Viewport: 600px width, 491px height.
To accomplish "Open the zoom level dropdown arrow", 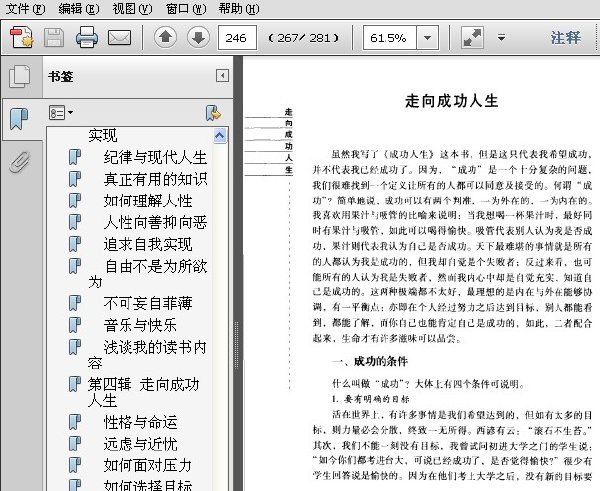I will click(x=427, y=38).
